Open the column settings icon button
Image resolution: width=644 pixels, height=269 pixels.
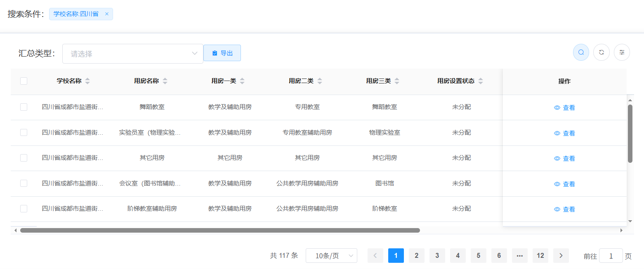coord(622,52)
